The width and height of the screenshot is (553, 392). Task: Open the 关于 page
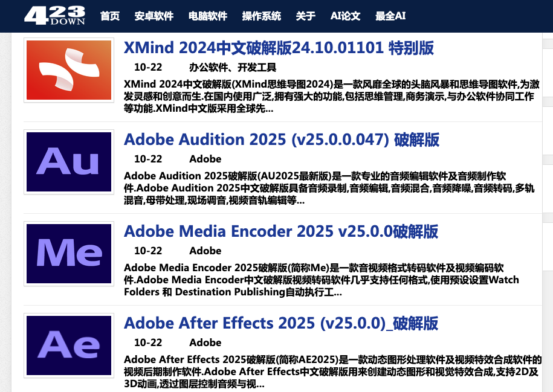305,16
